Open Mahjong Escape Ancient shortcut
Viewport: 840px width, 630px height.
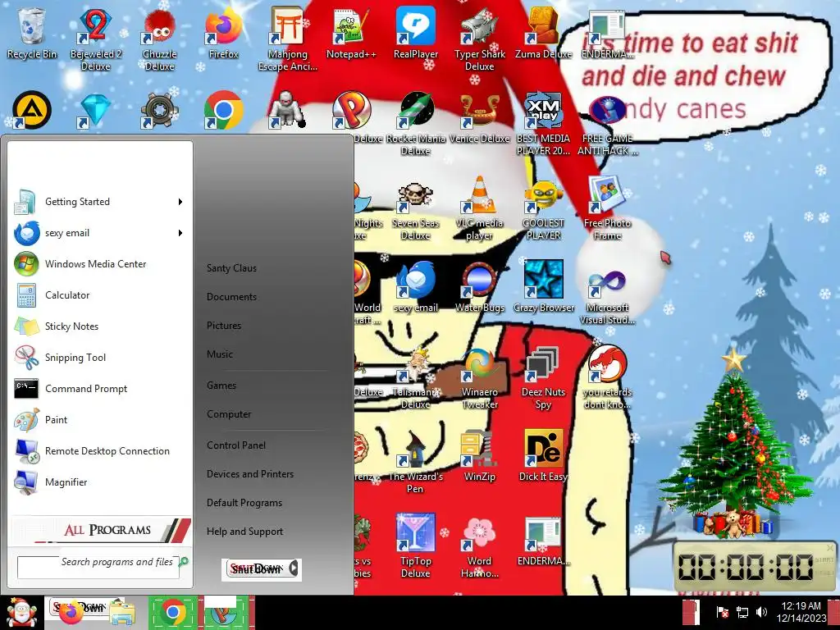(288, 39)
